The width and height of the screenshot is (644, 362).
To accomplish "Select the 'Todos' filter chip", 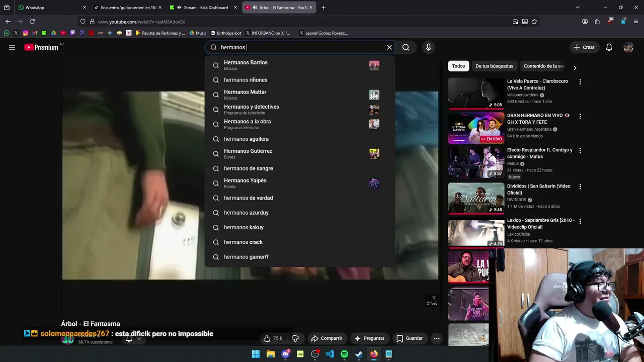I will tap(458, 66).
